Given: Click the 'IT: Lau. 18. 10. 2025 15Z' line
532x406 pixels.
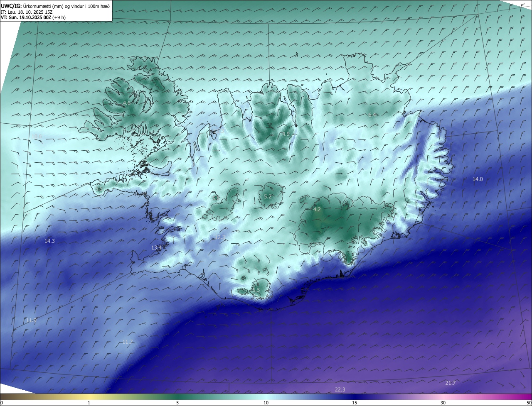Looking at the screenshot, I should pos(27,12).
